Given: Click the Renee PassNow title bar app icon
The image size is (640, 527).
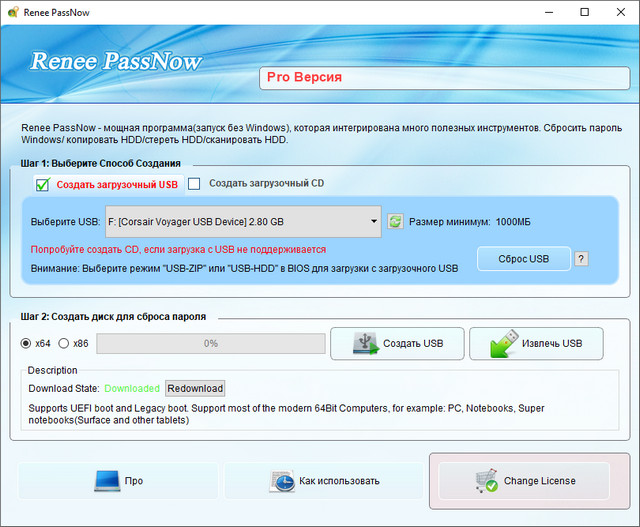Looking at the screenshot, I should tap(13, 13).
